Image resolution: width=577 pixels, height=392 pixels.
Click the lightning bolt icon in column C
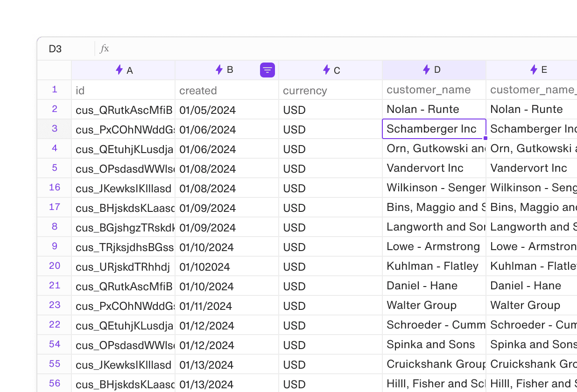326,70
